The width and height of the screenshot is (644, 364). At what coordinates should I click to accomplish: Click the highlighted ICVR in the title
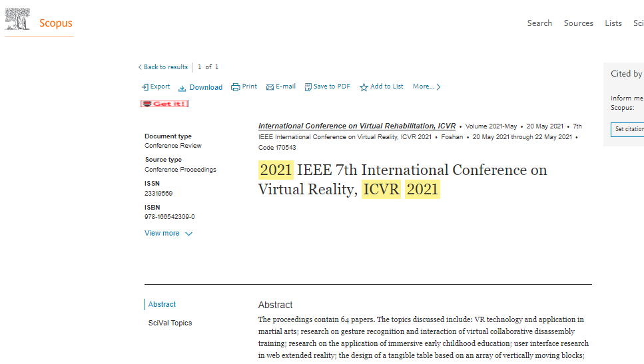[x=381, y=189]
